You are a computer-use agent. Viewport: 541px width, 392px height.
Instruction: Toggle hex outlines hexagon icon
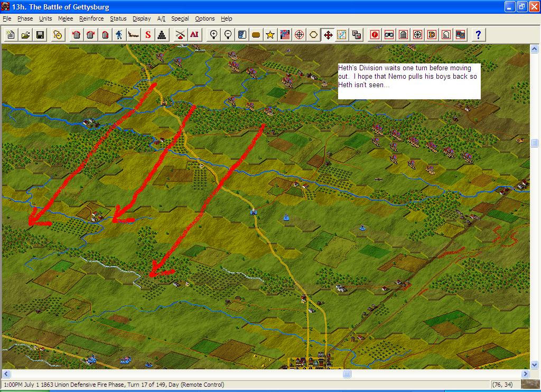(313, 34)
